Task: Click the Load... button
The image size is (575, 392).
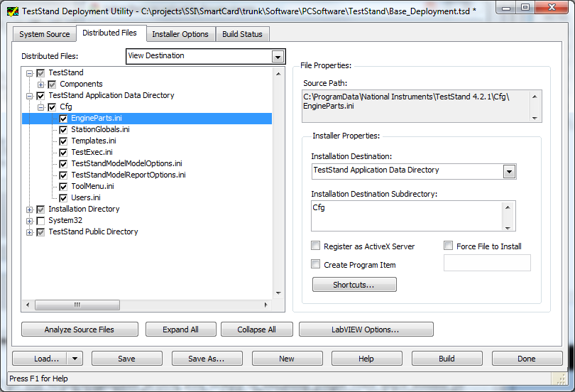Action: click(x=40, y=359)
